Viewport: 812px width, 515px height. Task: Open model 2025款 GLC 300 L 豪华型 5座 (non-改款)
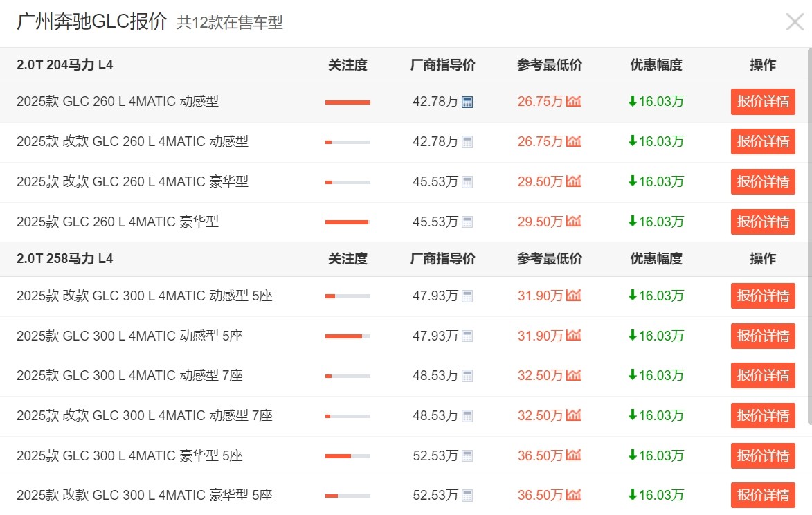click(129, 455)
